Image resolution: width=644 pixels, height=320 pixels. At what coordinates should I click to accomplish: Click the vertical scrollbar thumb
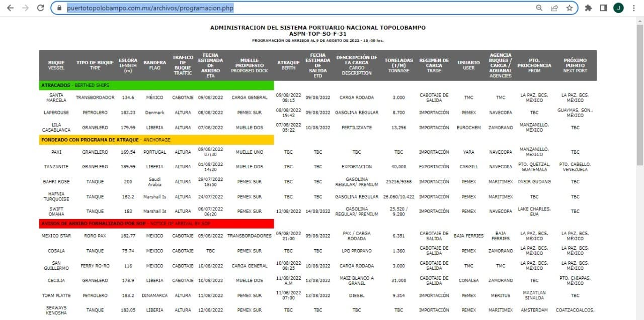639,94
